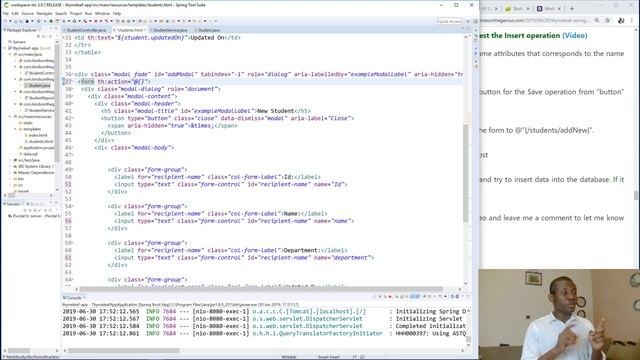Open the Help menu
Screen dimensions: 640x360
tap(117, 13)
